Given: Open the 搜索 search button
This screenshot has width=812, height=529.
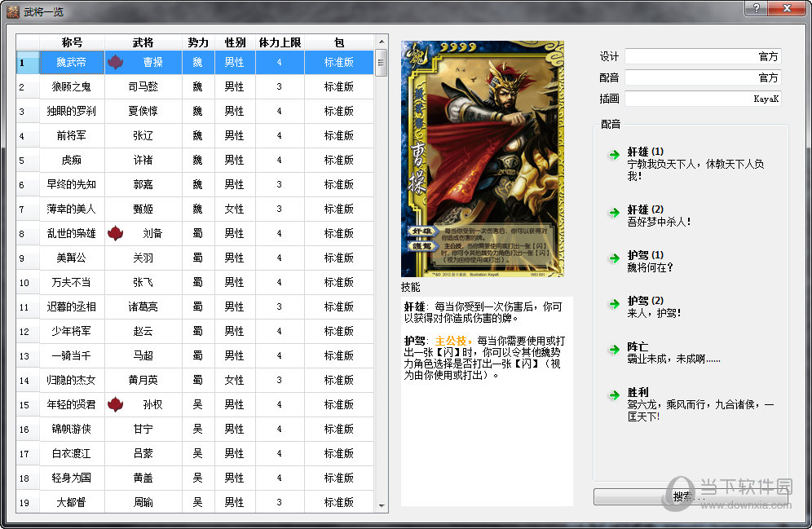Looking at the screenshot, I should coord(691,497).
